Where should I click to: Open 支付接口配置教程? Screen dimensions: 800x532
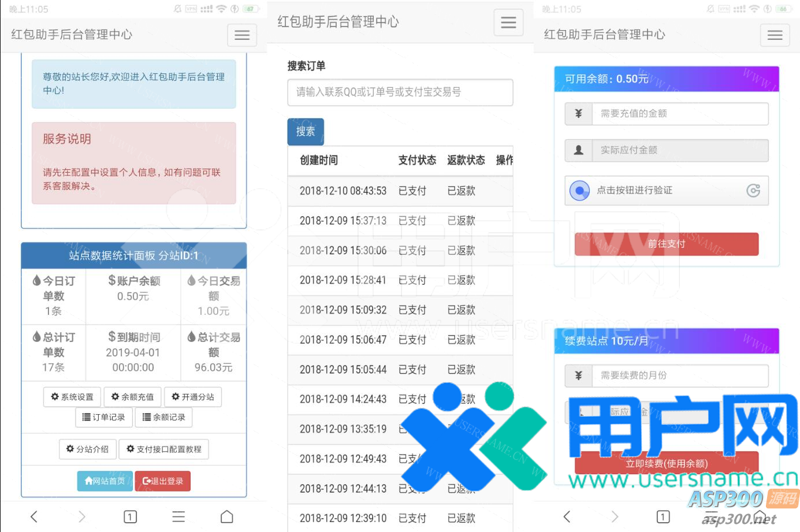pyautogui.click(x=164, y=449)
